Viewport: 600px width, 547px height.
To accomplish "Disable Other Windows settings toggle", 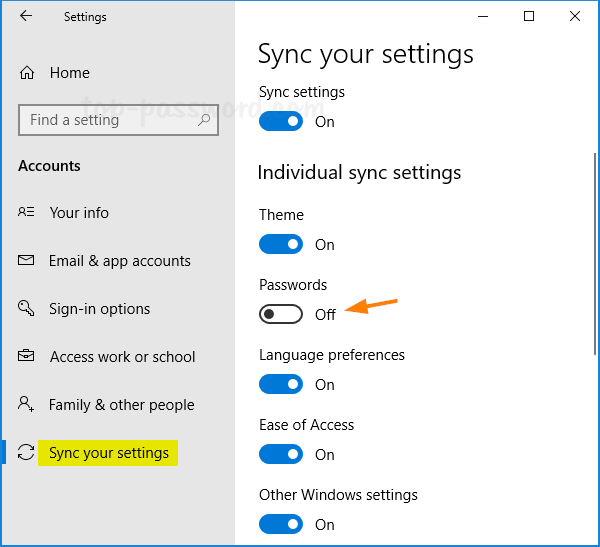I will (281, 524).
